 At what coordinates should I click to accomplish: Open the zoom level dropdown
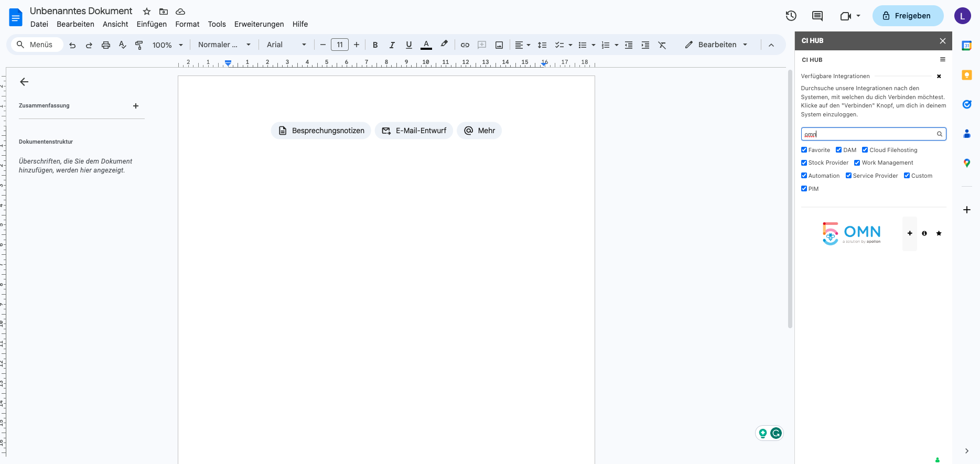(168, 45)
